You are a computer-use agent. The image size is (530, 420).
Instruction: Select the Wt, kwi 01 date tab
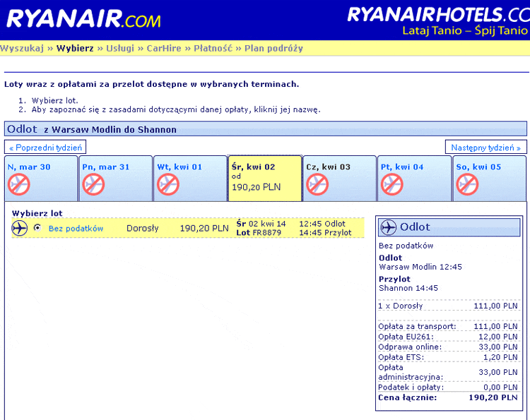pyautogui.click(x=190, y=179)
